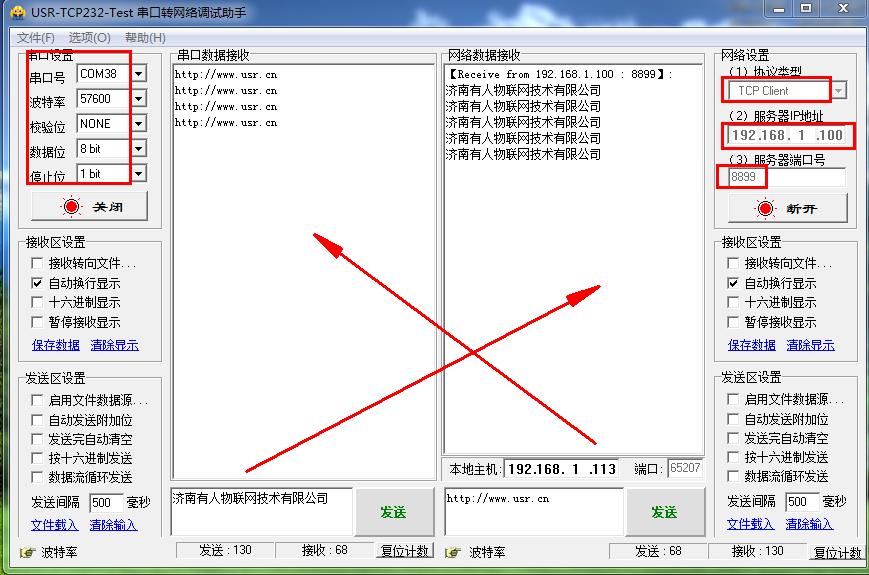Open the 串口号 COM38 dropdown
The image size is (869, 575).
138,74
